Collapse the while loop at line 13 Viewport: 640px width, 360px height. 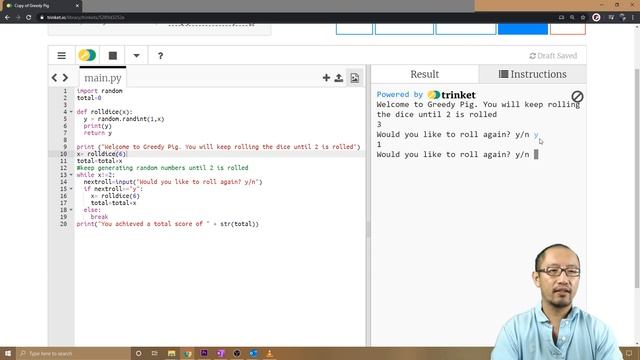click(71, 175)
